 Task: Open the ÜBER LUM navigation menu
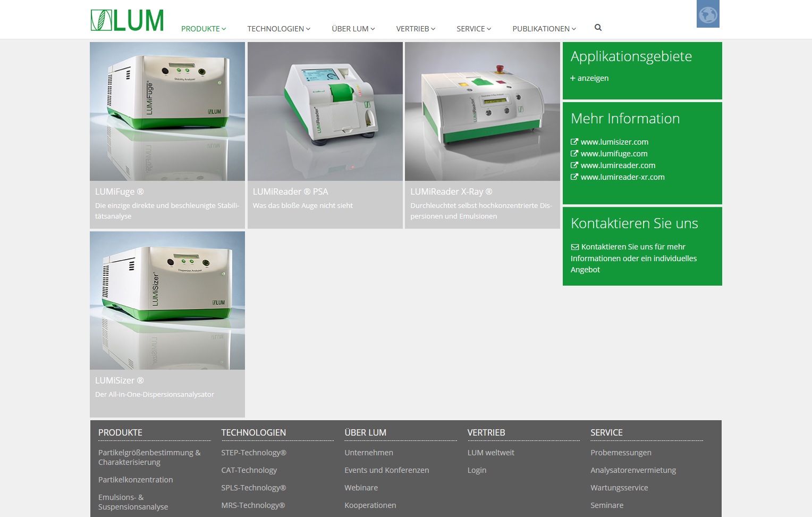click(353, 29)
